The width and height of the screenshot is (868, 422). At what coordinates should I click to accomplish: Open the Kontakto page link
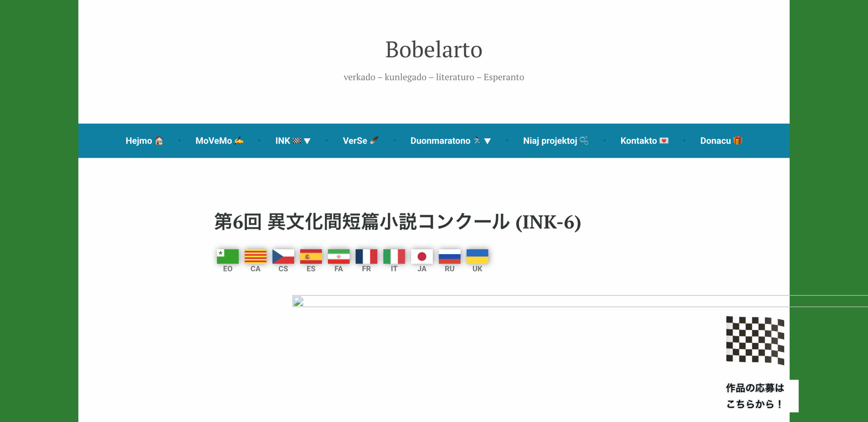pyautogui.click(x=644, y=141)
